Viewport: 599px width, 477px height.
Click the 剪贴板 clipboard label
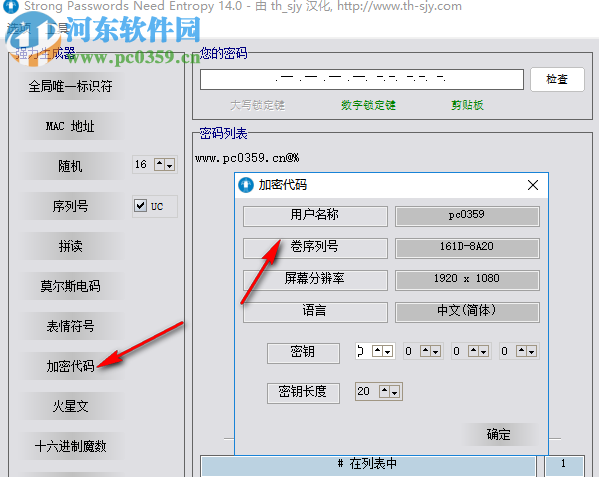coord(467,105)
